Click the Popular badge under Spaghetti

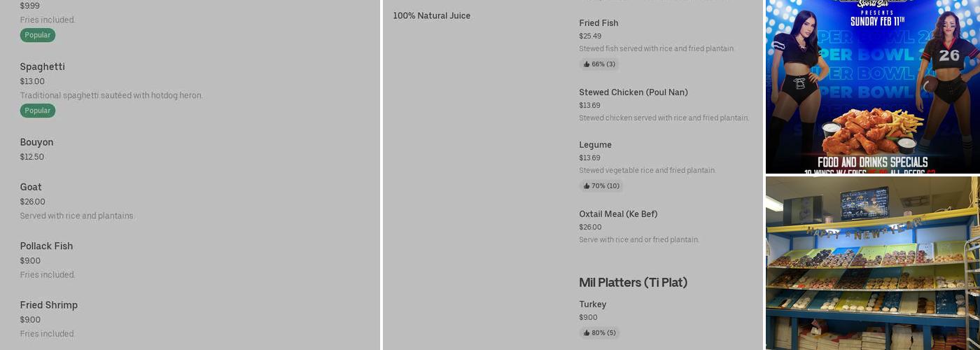[x=38, y=111]
